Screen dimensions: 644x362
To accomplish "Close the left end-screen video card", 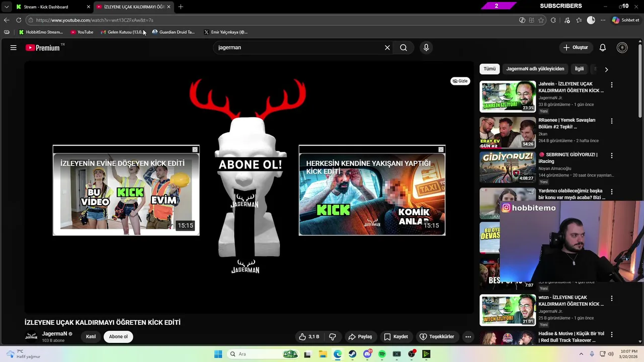I will [195, 149].
